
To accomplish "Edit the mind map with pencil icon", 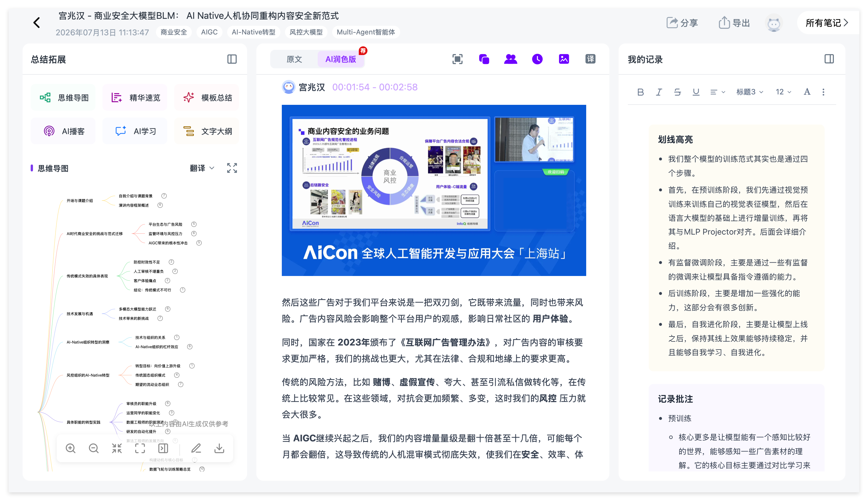I will [x=196, y=448].
